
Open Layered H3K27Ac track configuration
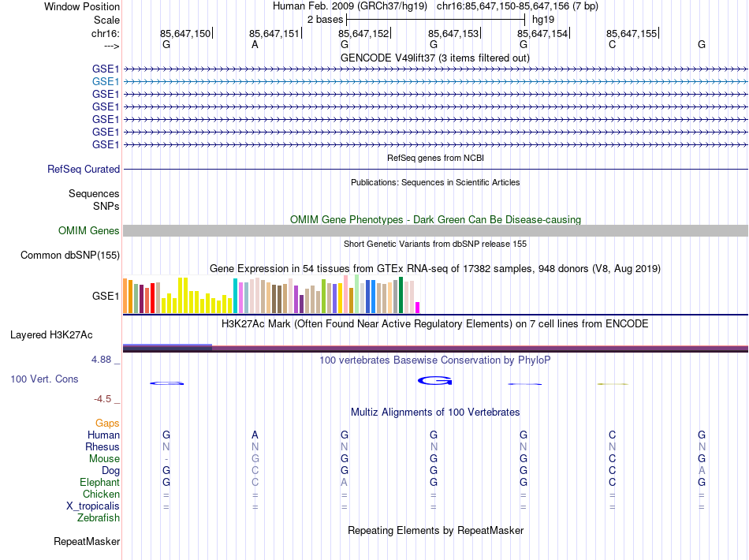[51, 334]
